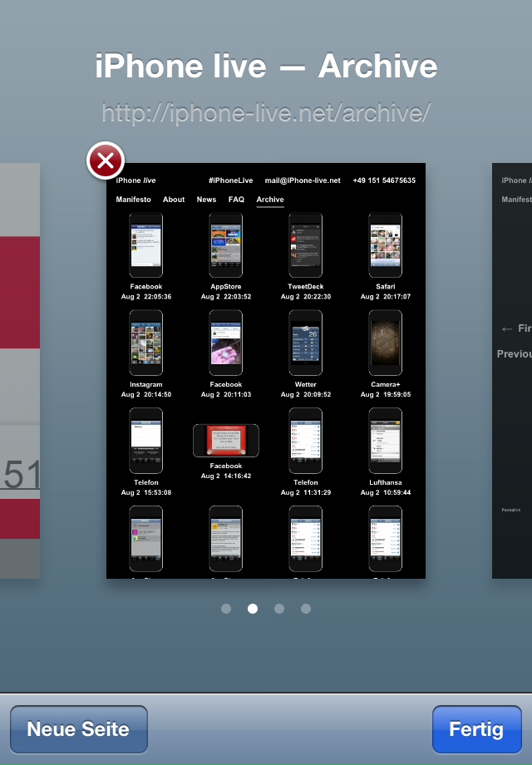The width and height of the screenshot is (532, 765).
Task: Open the Wetter screenshot thumbnail
Action: pos(306,343)
